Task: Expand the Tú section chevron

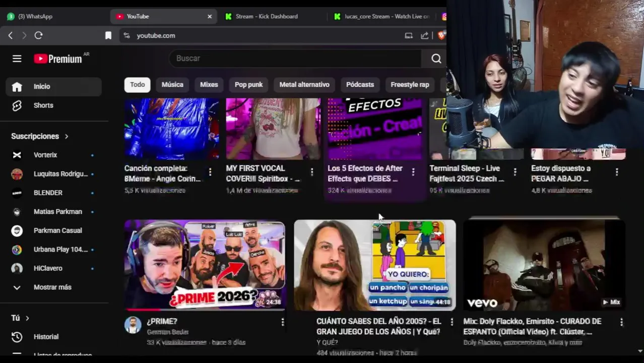Action: 27,318
